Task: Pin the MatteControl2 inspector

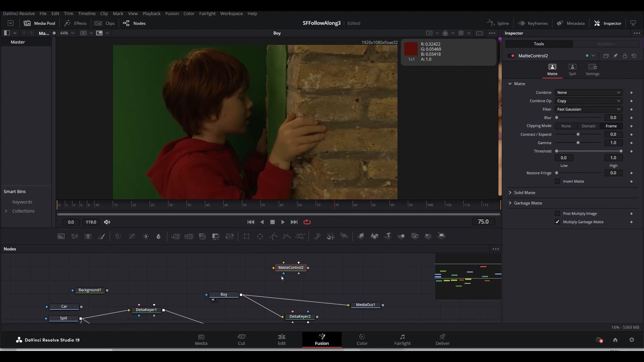Action: click(x=615, y=56)
